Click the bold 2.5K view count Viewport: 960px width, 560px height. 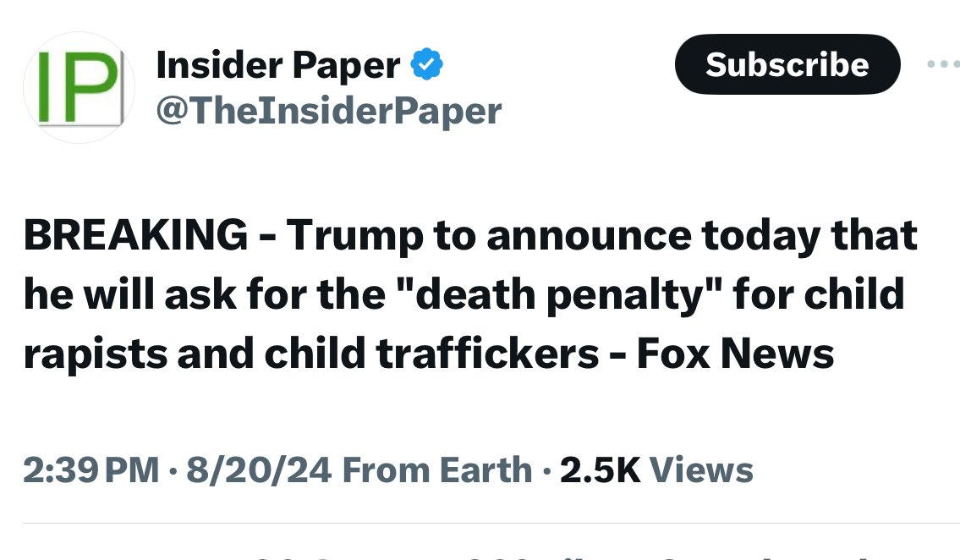click(x=600, y=469)
